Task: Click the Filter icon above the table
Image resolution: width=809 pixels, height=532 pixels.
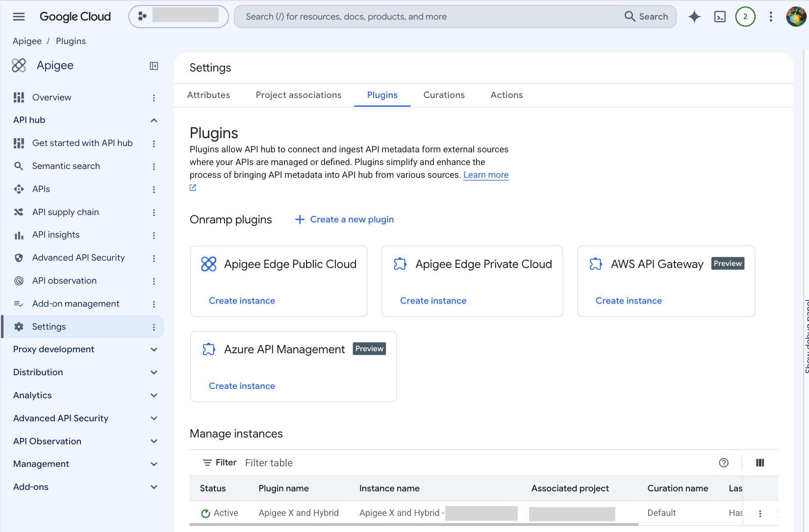Action: click(207, 462)
